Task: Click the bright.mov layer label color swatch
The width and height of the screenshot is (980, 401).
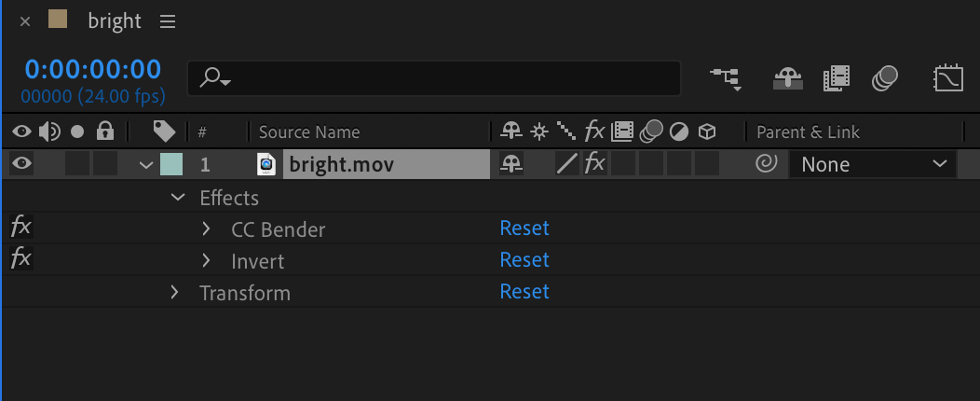Action: tap(171, 164)
